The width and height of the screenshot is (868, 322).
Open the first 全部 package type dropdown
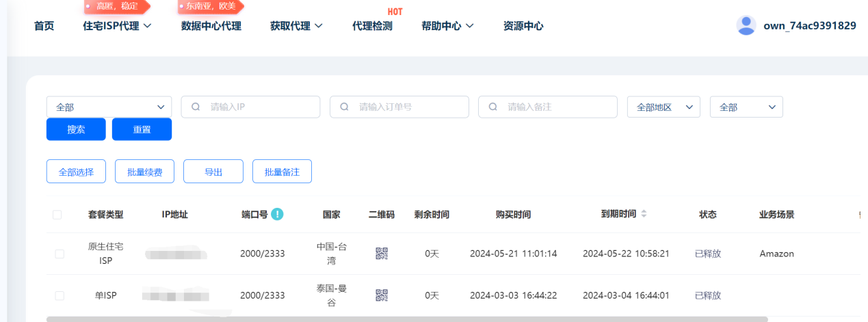[x=109, y=107]
